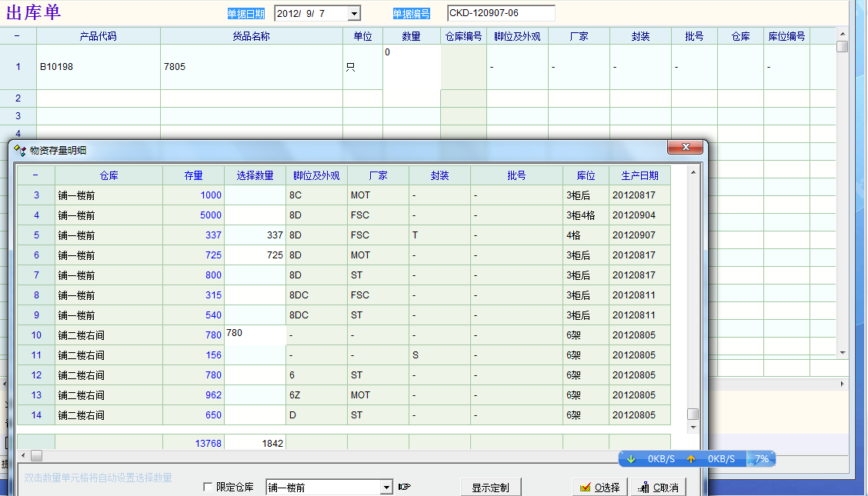The width and height of the screenshot is (868, 496).
Task: Open the document date dropdown
Action: (x=353, y=13)
